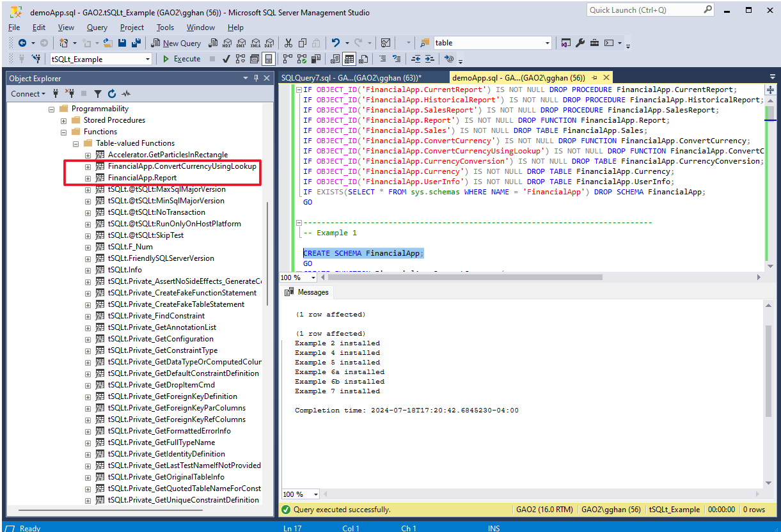The width and height of the screenshot is (781, 532).
Task: Expand the Stored Procedures node
Action: click(x=64, y=120)
